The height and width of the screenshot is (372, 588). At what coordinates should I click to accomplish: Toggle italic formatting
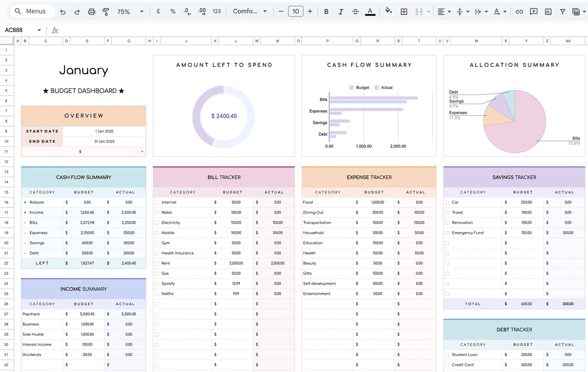(341, 12)
